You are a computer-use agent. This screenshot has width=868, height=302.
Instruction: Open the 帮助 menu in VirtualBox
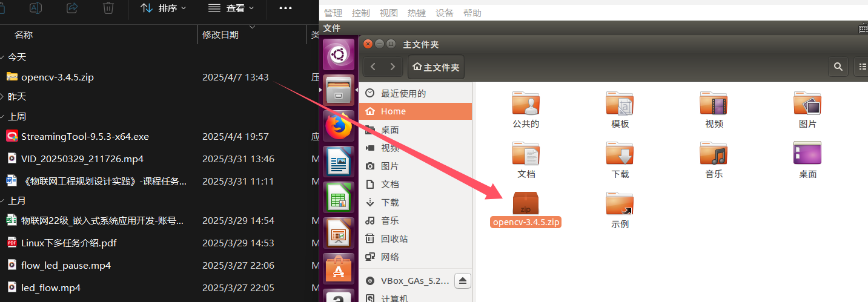472,13
